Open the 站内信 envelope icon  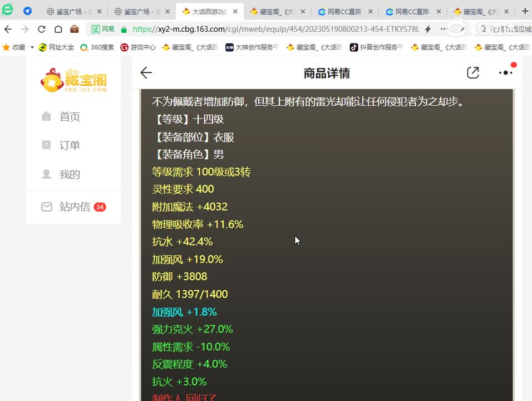pos(47,206)
